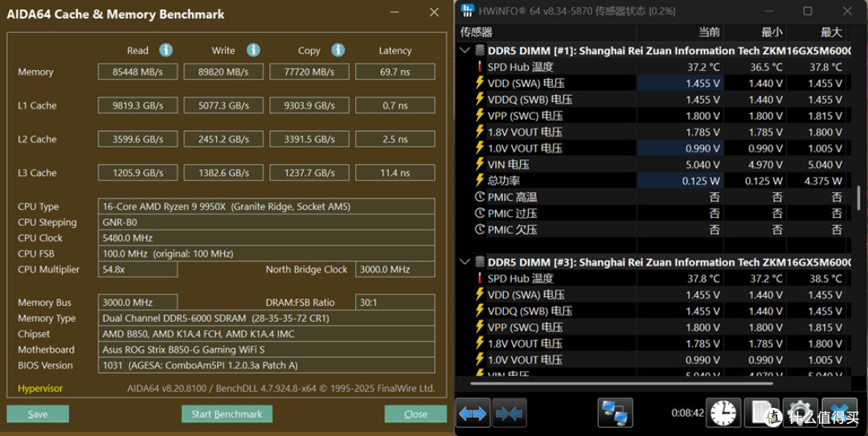Open HWiNFO settings gear icon
Image resolution: width=868 pixels, height=436 pixels.
click(x=800, y=413)
